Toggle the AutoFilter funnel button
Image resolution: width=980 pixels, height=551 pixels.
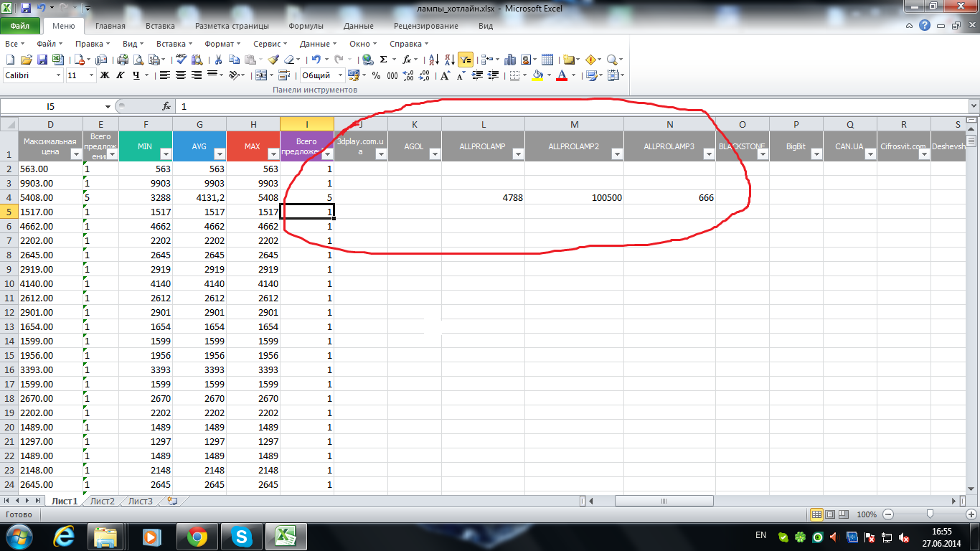(465, 60)
